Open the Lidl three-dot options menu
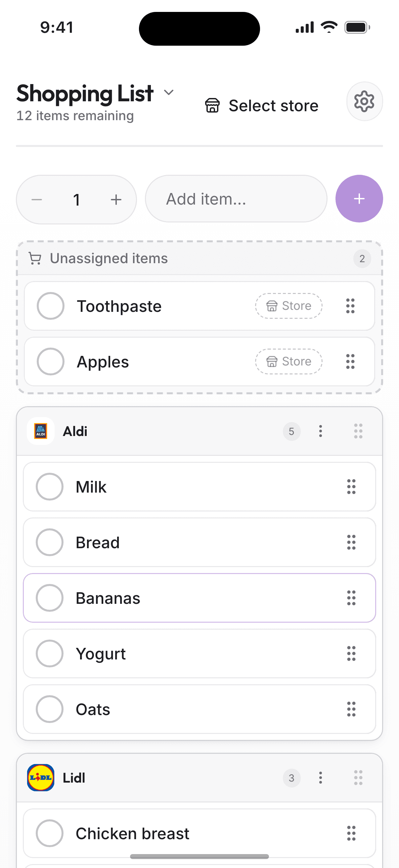 [x=321, y=778]
